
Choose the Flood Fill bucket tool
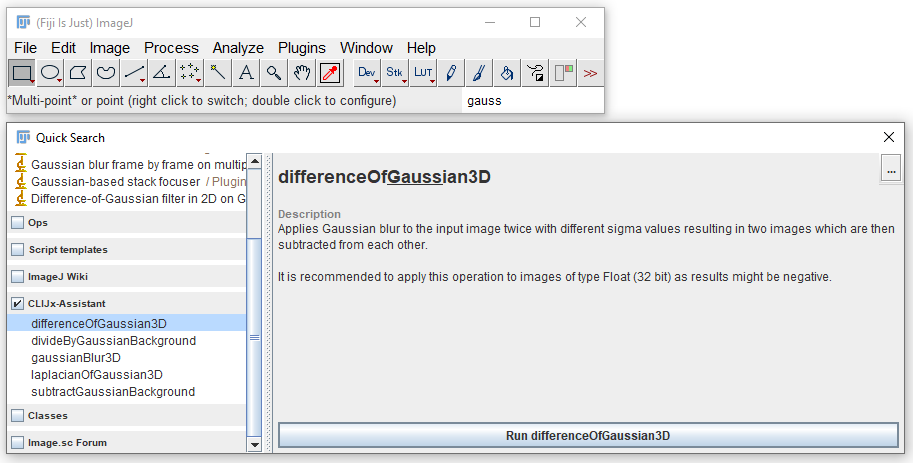click(x=507, y=73)
